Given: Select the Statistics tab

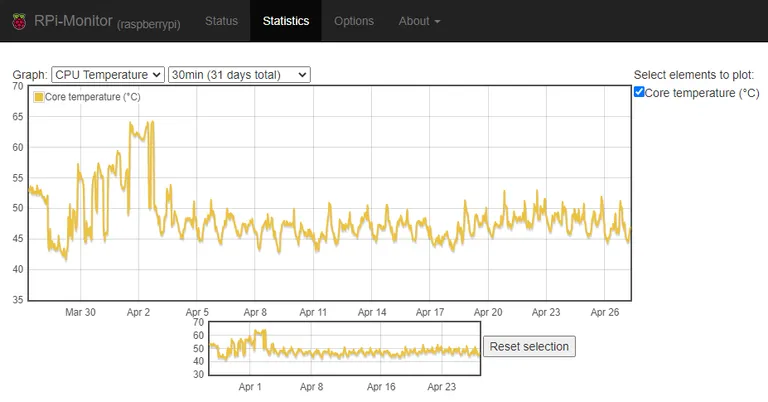Looking at the screenshot, I should (286, 21).
